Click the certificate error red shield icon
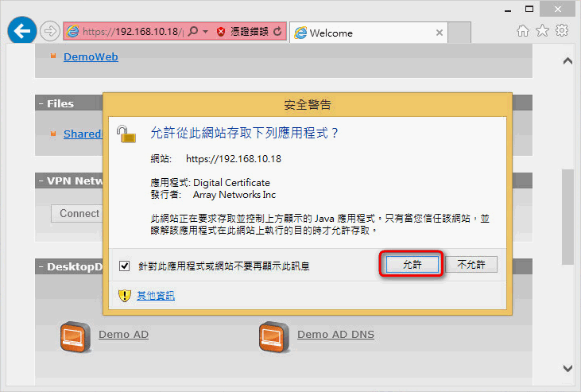Screen dimensions: 581x392 pos(221,32)
